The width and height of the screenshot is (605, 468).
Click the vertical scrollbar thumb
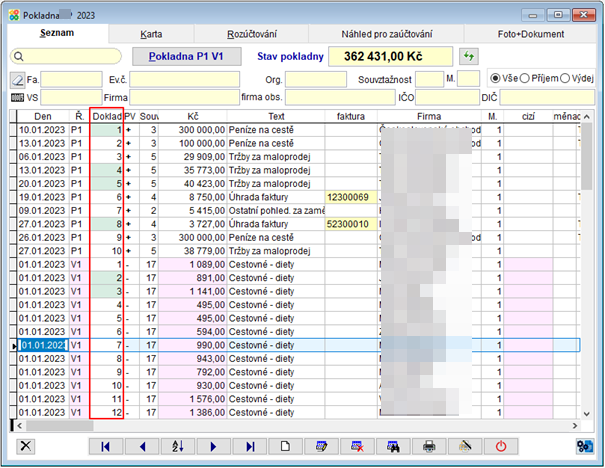[x=586, y=157]
